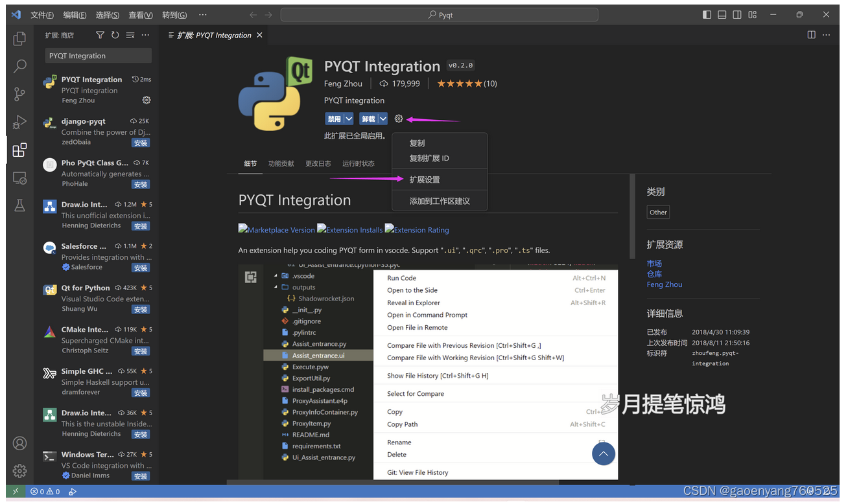Click the remote window icon in status bar

pyautogui.click(x=16, y=491)
